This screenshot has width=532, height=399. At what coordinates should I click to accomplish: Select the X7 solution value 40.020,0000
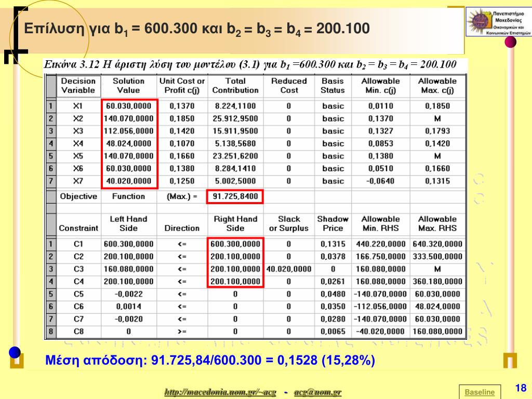click(x=129, y=181)
